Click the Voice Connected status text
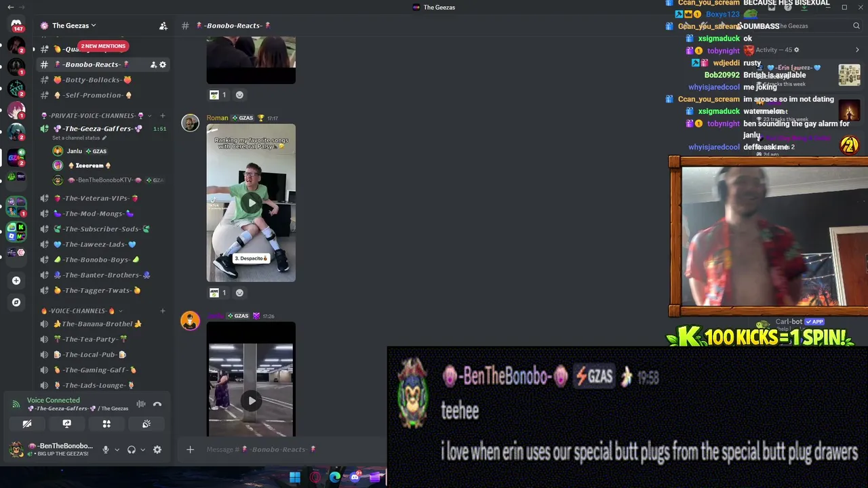The height and width of the screenshot is (488, 868). (53, 401)
